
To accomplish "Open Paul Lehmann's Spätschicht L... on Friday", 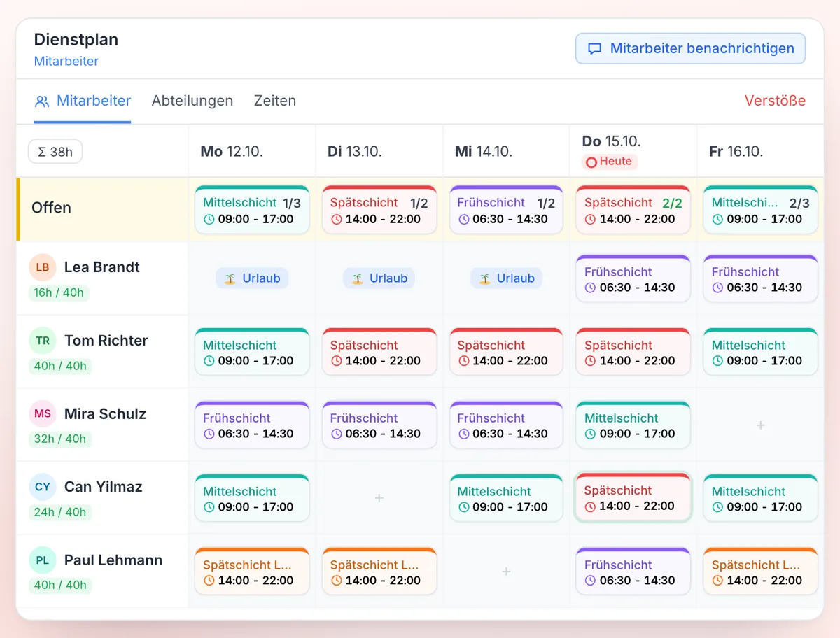I will [761, 572].
